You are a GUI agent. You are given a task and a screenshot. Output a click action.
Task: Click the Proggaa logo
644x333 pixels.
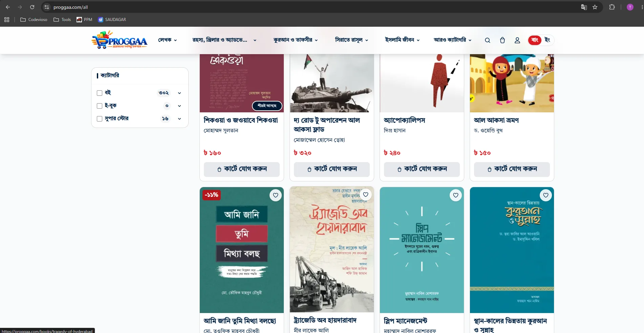pyautogui.click(x=119, y=40)
